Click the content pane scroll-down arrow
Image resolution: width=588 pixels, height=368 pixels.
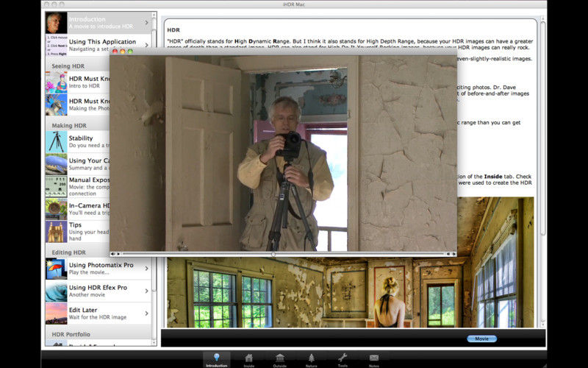(x=542, y=325)
